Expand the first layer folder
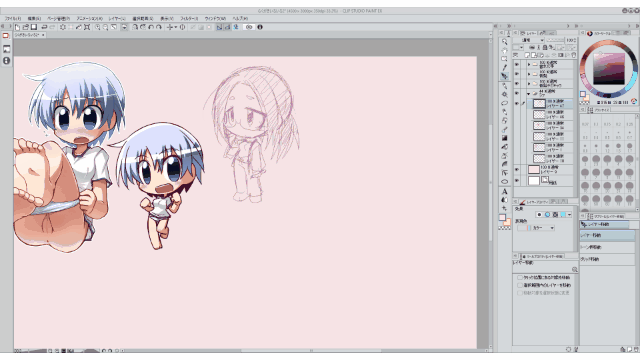The width and height of the screenshot is (640, 360). point(529,64)
